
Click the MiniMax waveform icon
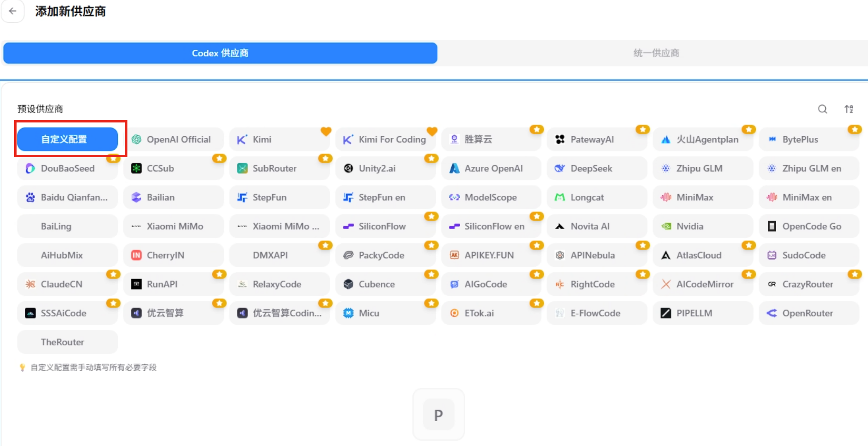[x=666, y=197]
